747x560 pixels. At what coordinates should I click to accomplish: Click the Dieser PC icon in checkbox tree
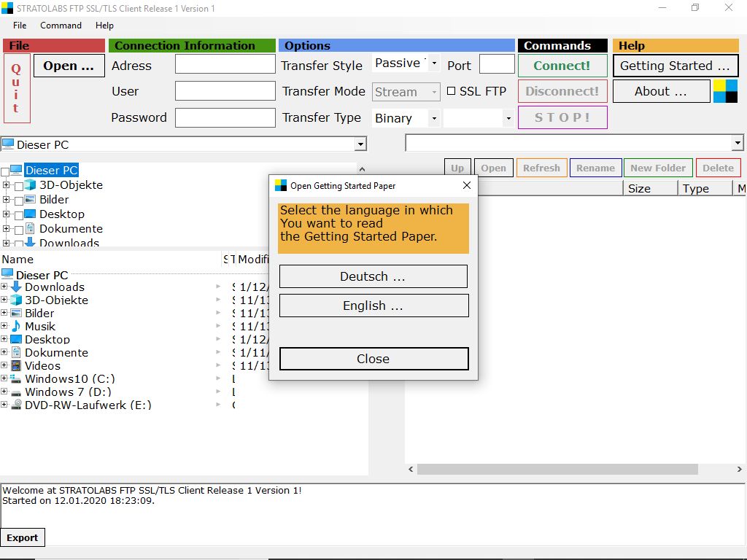(16, 170)
